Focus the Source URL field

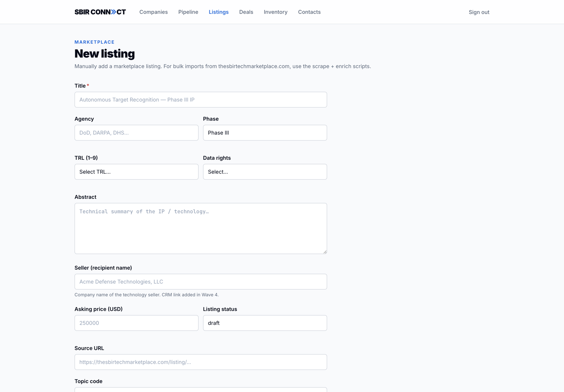(x=201, y=362)
